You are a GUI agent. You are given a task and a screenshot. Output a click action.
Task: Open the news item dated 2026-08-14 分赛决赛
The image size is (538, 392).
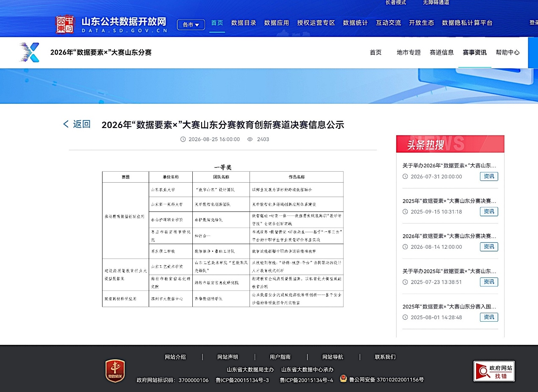[x=449, y=236]
